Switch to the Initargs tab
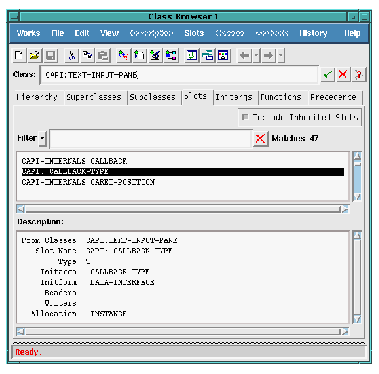The width and height of the screenshot is (379, 374). [234, 97]
